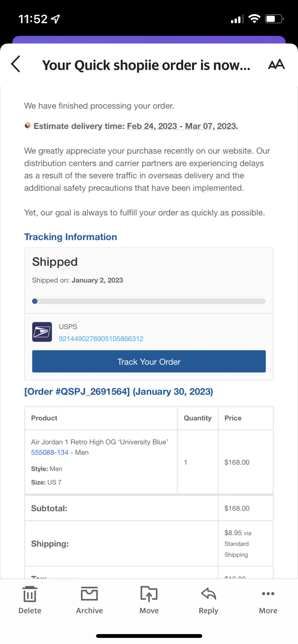Tap the estimated delivery date range link
Screen dimensions: 298x644
pos(182,126)
